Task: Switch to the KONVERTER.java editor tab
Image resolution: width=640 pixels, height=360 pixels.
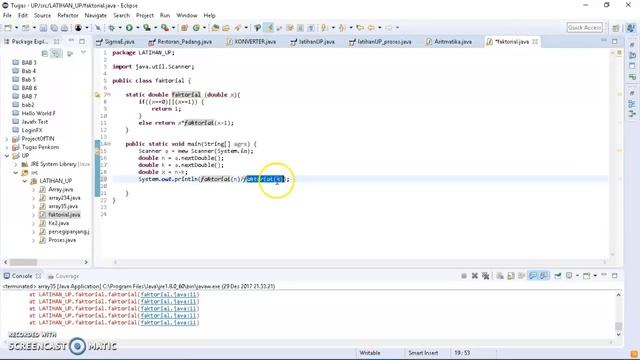Action: coord(251,42)
